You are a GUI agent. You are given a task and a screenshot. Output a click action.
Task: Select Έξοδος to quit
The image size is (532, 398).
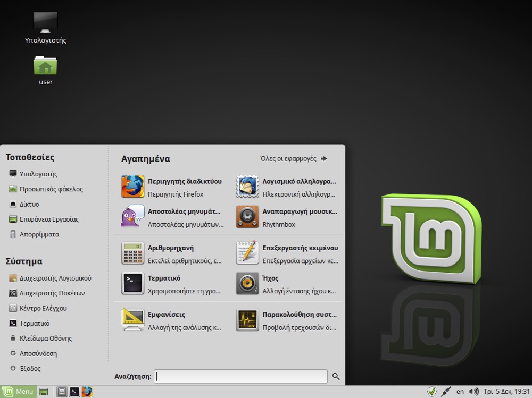(25, 368)
